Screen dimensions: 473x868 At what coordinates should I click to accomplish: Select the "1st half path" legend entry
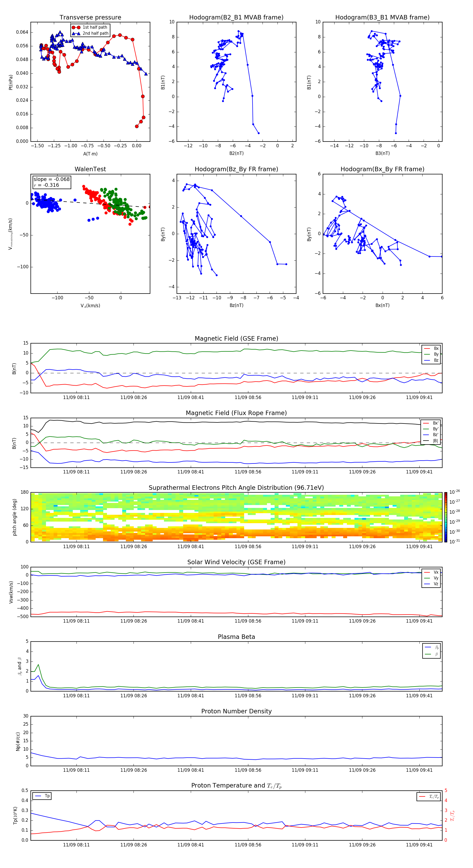point(90,27)
